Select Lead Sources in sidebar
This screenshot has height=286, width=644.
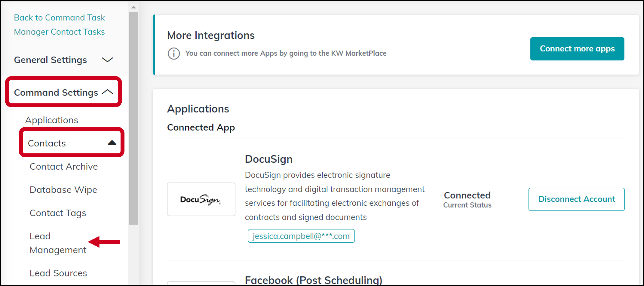[58, 273]
